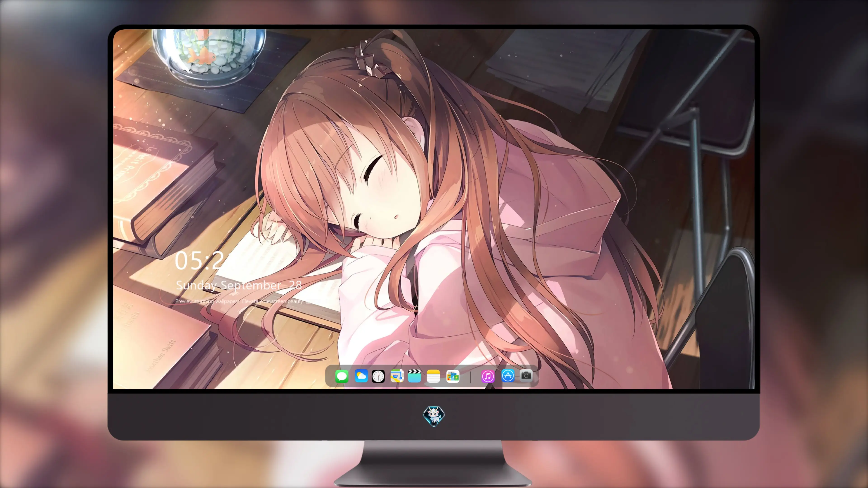Click the "Sunday September 28" date text
This screenshot has height=488, width=868.
tap(238, 286)
